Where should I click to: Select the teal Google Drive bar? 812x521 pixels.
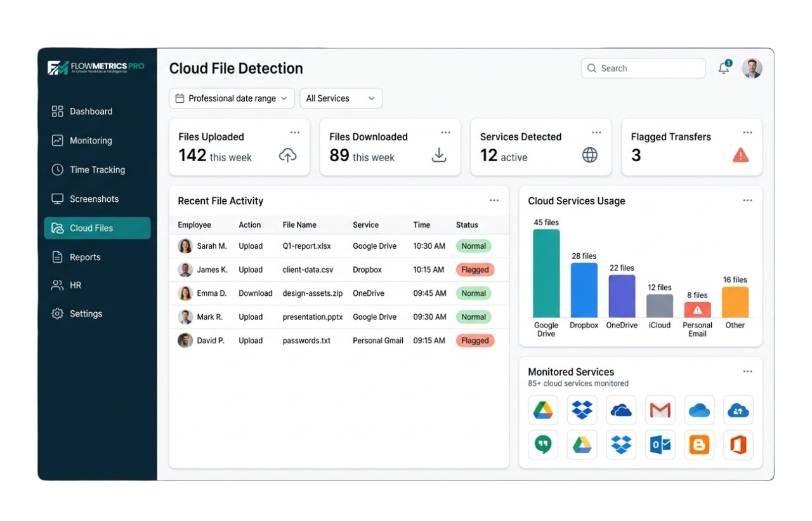546,273
